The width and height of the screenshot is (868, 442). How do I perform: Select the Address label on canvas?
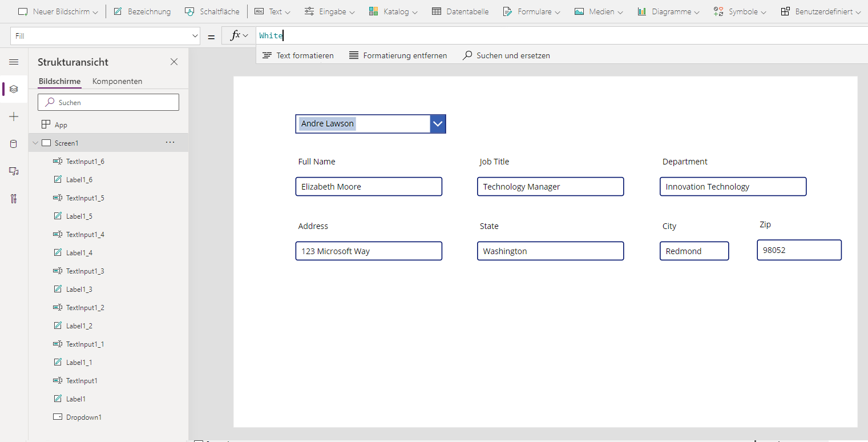[313, 226]
